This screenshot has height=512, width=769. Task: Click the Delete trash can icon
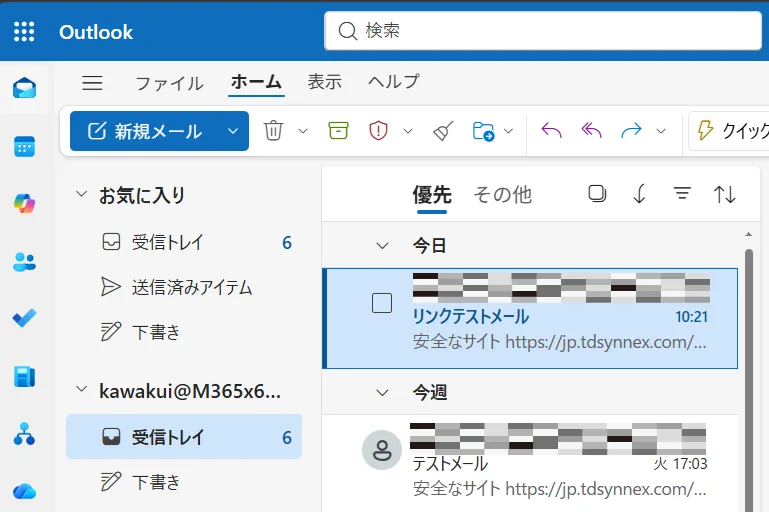pyautogui.click(x=273, y=131)
